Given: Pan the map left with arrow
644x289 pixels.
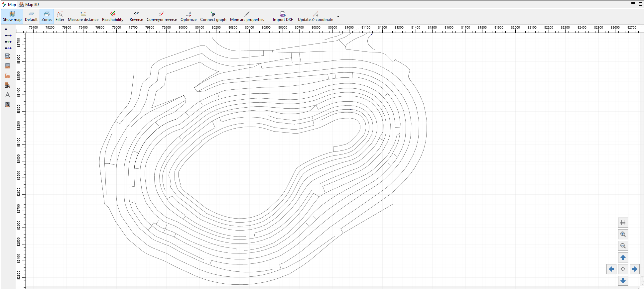Looking at the screenshot, I should 611,269.
